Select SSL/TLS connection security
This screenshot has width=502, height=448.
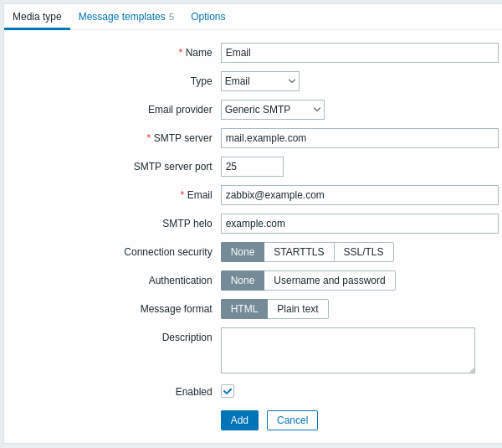(363, 252)
